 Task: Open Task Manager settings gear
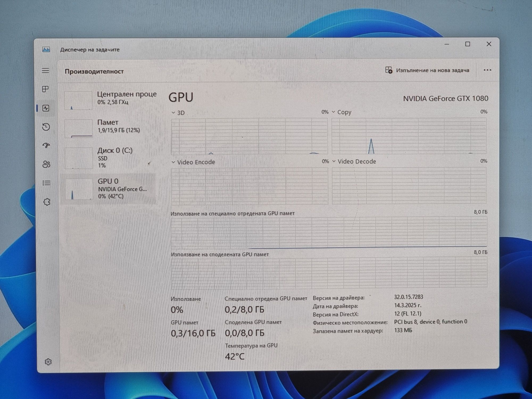[x=48, y=362]
